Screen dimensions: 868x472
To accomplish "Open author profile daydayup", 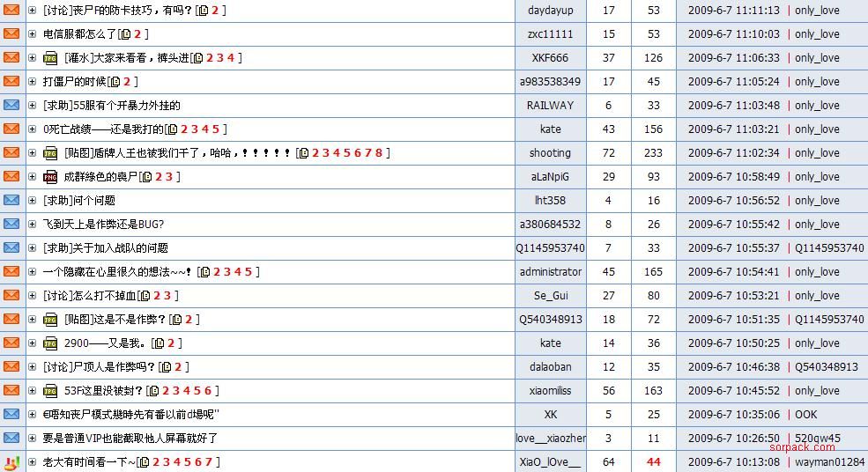I will (x=551, y=11).
